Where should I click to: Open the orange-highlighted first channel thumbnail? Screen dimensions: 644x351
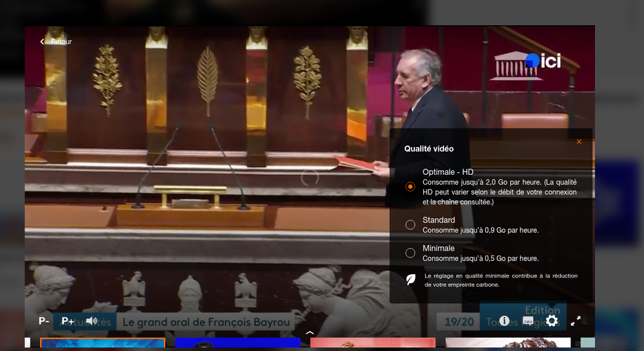[x=103, y=343]
